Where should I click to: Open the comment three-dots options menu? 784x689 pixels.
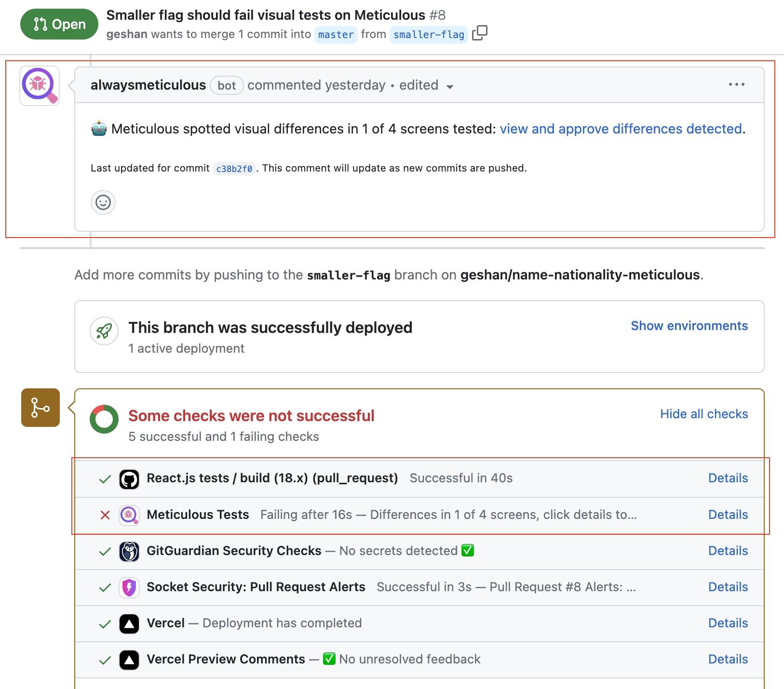click(x=736, y=85)
